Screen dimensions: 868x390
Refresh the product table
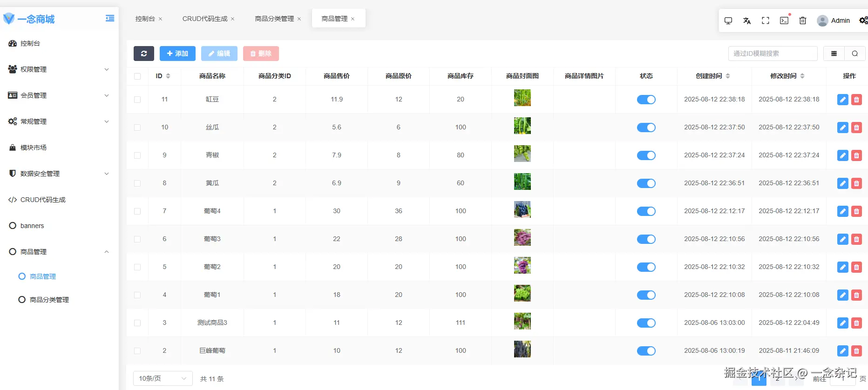pos(144,54)
